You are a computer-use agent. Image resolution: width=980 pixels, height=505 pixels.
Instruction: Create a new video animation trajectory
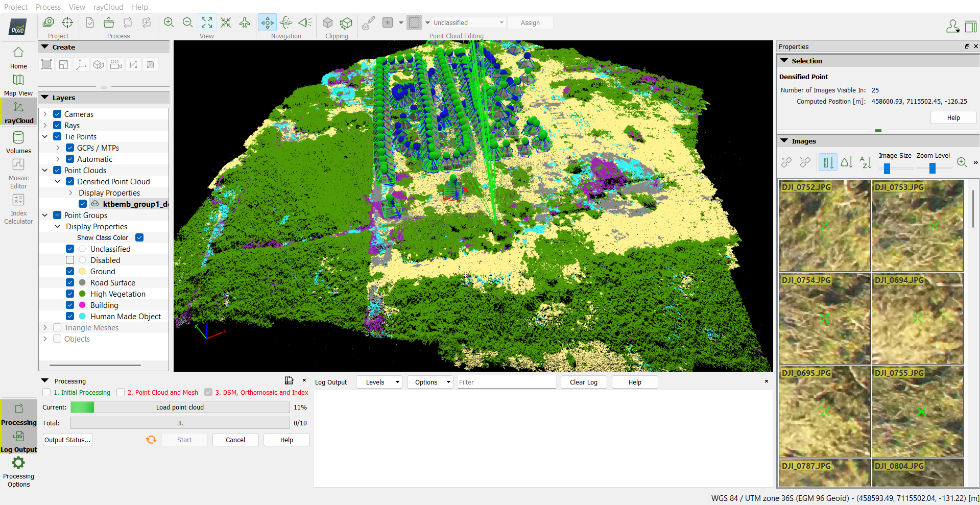[x=116, y=64]
